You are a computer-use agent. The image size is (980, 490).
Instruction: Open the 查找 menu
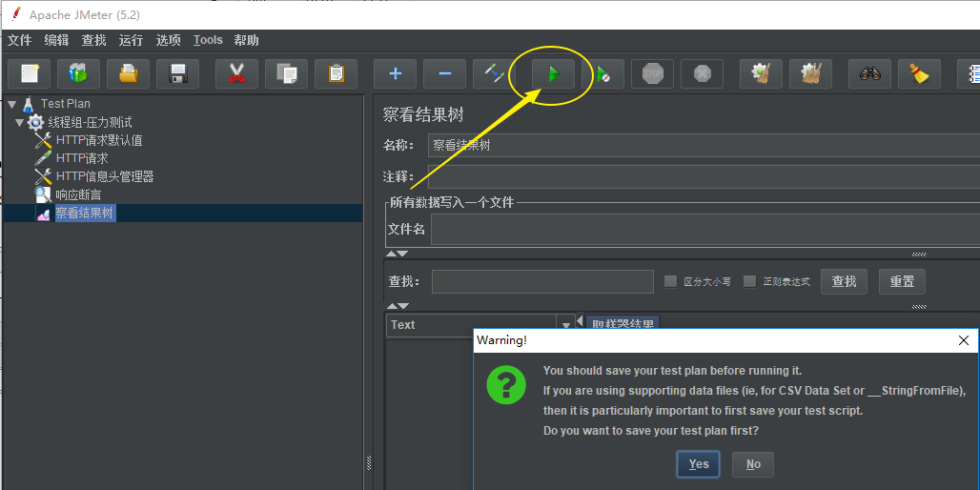pyautogui.click(x=93, y=41)
